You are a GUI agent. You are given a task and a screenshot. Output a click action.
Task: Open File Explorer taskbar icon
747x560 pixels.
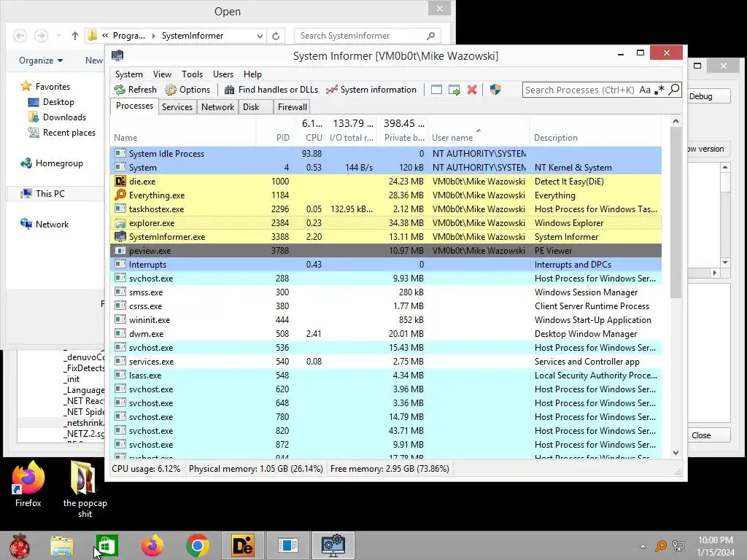(62, 546)
